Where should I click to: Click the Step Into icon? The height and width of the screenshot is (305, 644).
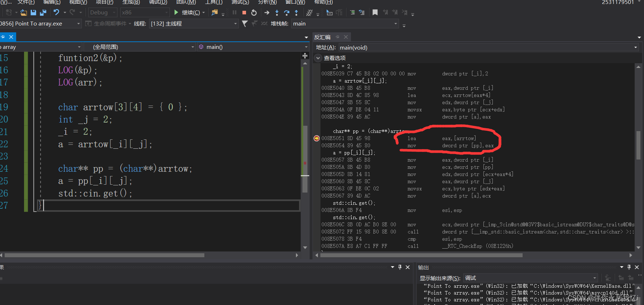277,13
